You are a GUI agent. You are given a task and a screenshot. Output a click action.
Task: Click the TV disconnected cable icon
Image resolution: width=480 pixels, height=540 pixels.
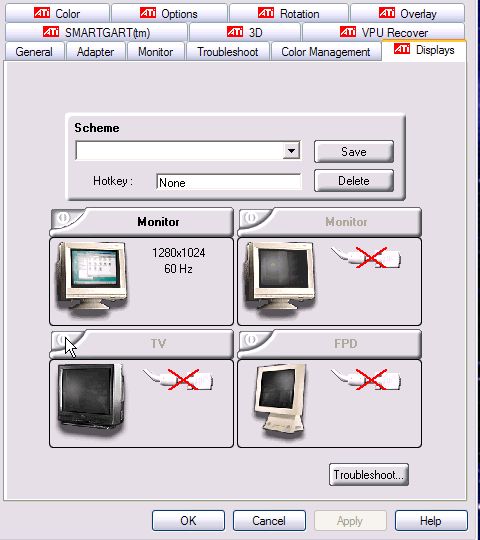178,379
